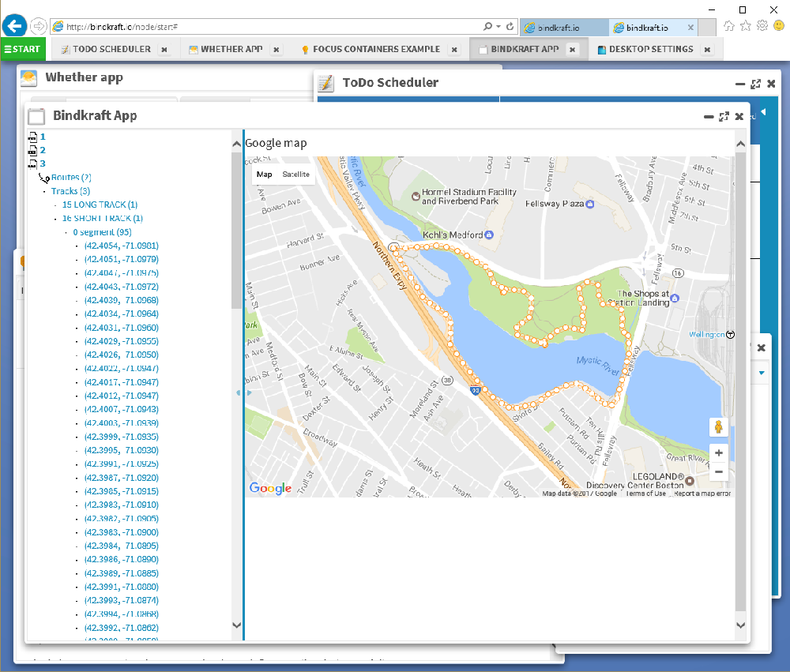Click the Refresh page icon in address bar
The width and height of the screenshot is (790, 672).
pyautogui.click(x=510, y=26)
